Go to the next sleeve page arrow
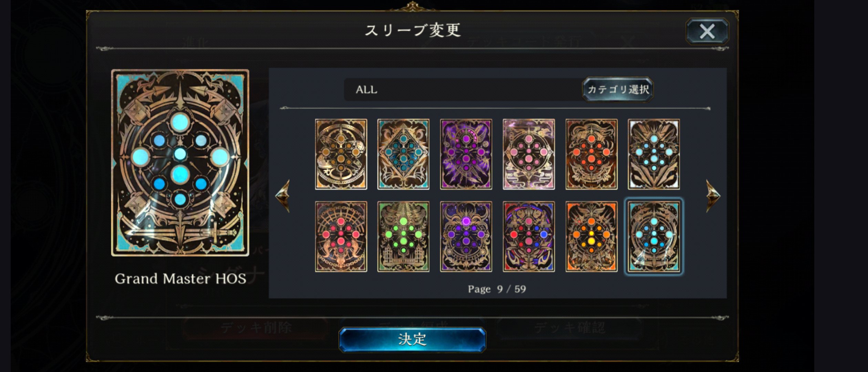This screenshot has height=372, width=868. coord(713,196)
